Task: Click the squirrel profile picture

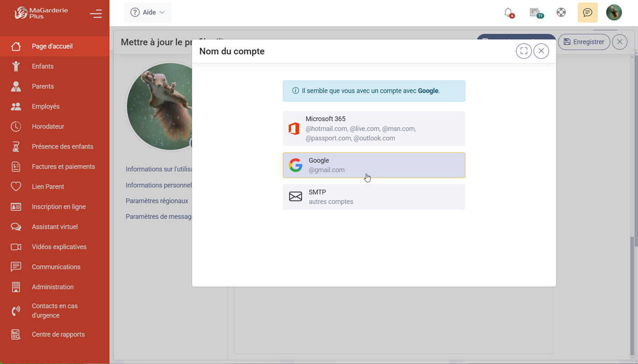Action: click(x=159, y=107)
